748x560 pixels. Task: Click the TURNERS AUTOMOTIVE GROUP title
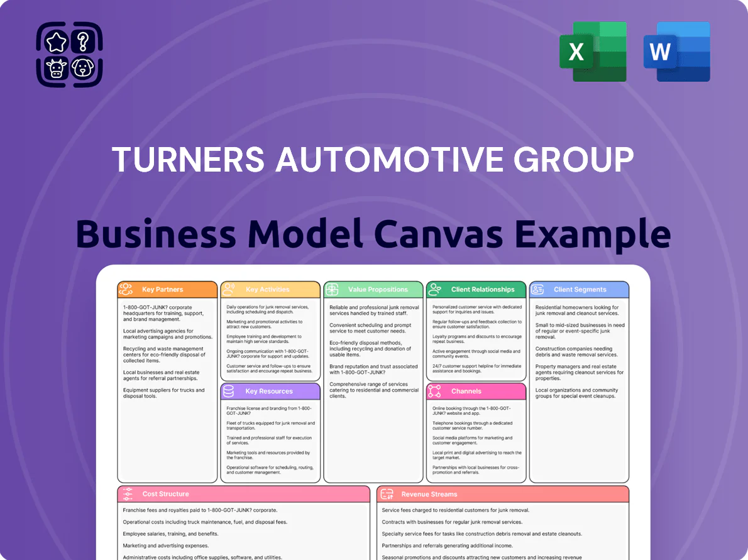point(373,160)
